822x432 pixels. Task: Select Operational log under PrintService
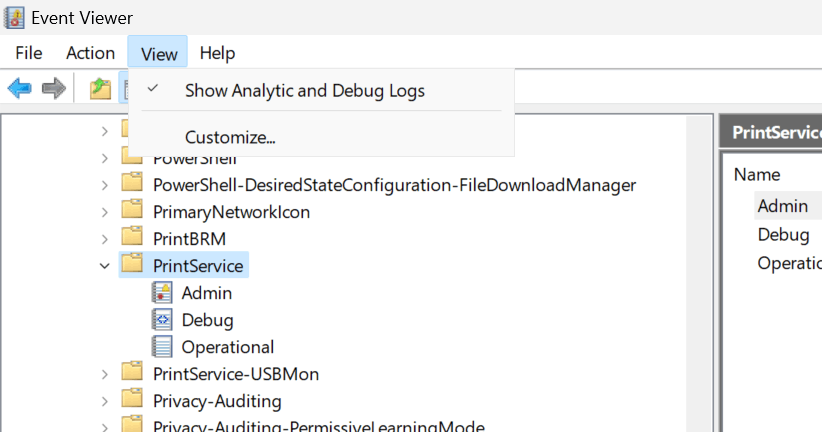coord(228,347)
